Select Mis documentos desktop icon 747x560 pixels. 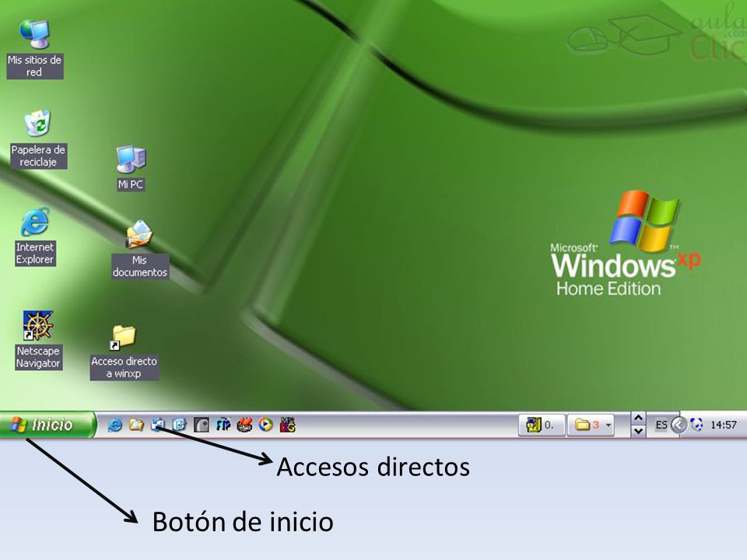(x=139, y=250)
